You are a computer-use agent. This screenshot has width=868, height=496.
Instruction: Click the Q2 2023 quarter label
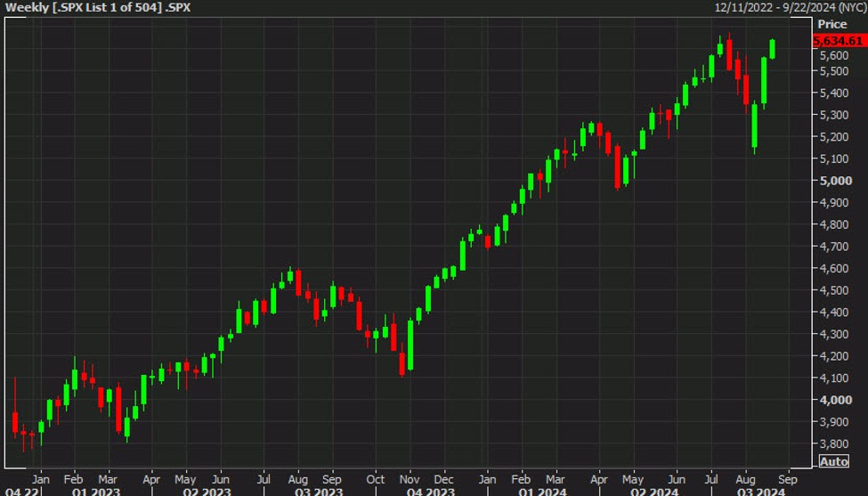(207, 492)
